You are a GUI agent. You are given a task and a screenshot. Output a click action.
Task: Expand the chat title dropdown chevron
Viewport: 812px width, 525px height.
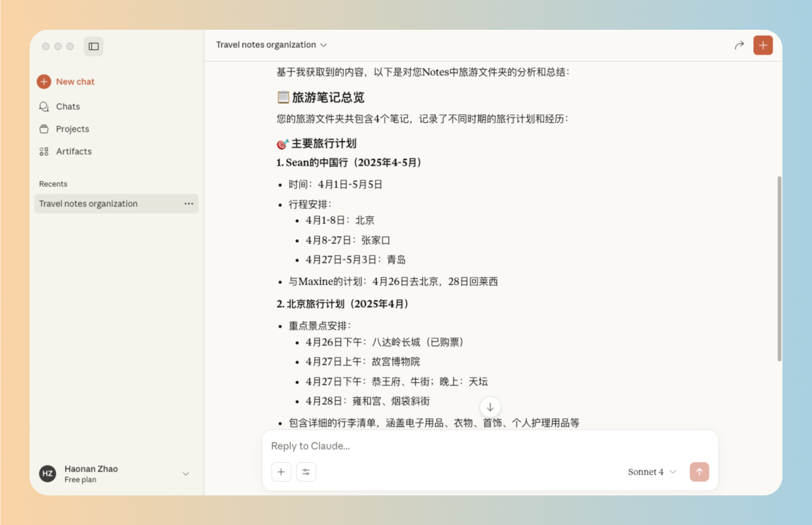tap(324, 45)
